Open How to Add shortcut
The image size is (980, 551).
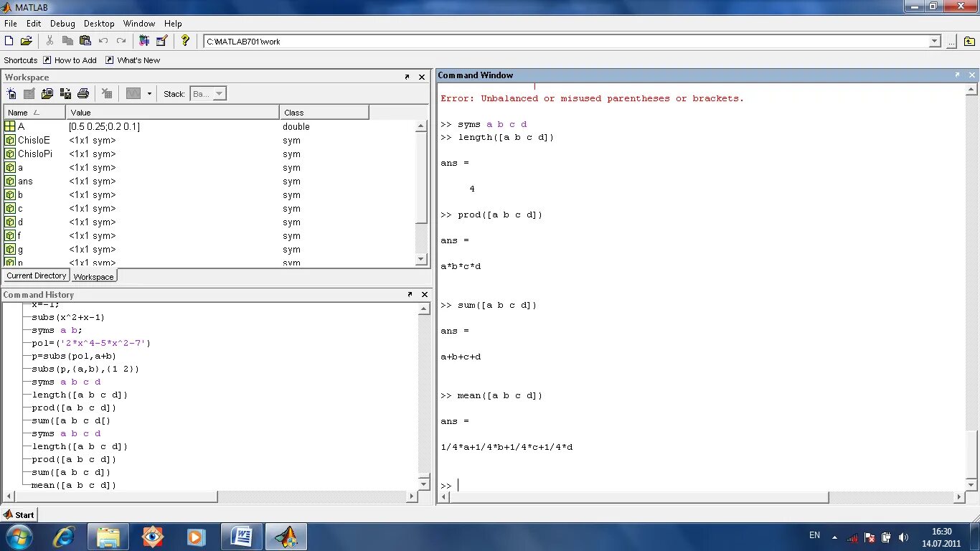tap(70, 60)
